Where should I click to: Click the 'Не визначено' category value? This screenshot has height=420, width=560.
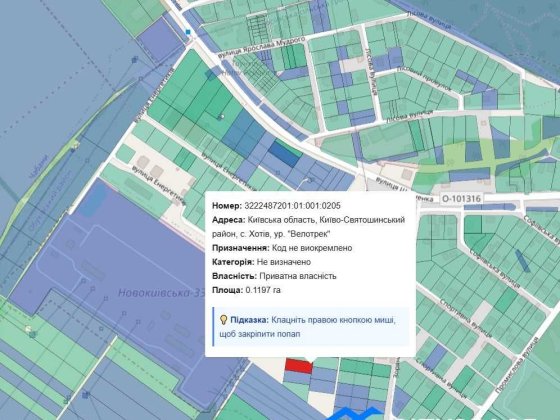[x=284, y=262]
